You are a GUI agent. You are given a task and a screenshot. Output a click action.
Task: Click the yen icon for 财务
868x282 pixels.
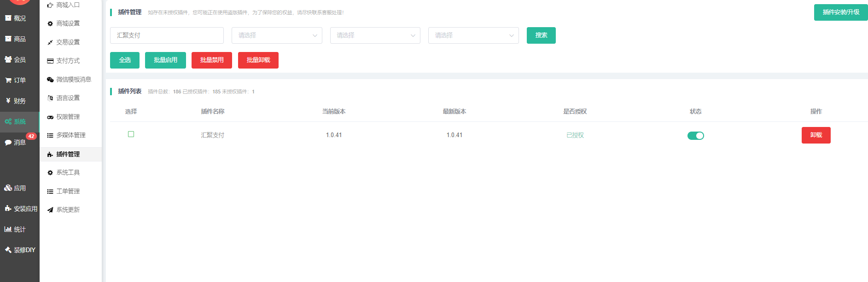point(8,101)
